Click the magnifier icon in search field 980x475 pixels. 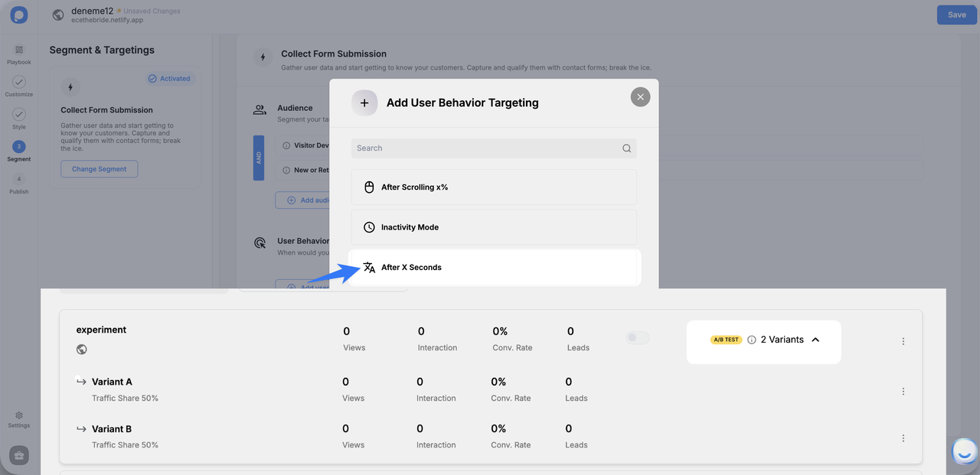click(x=626, y=148)
